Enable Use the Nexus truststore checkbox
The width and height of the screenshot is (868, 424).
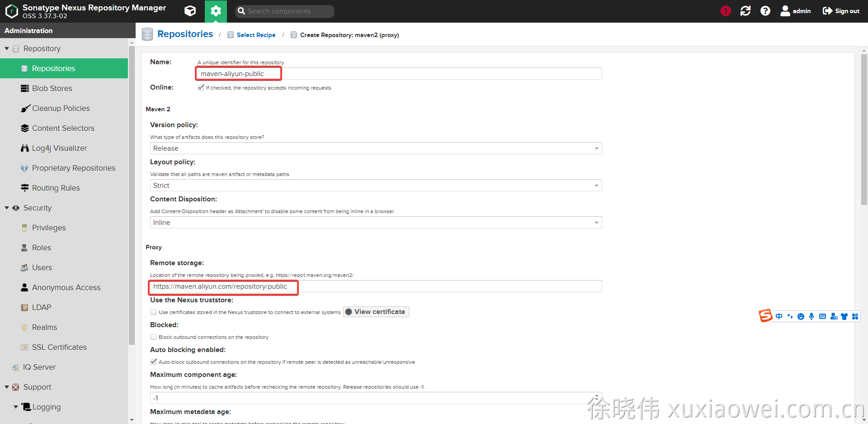coord(154,312)
